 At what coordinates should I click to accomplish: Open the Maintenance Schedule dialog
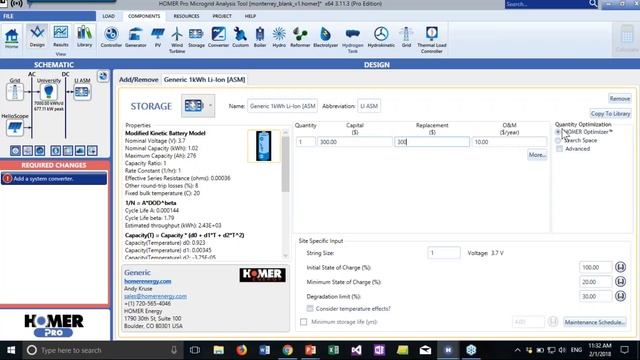(x=595, y=322)
